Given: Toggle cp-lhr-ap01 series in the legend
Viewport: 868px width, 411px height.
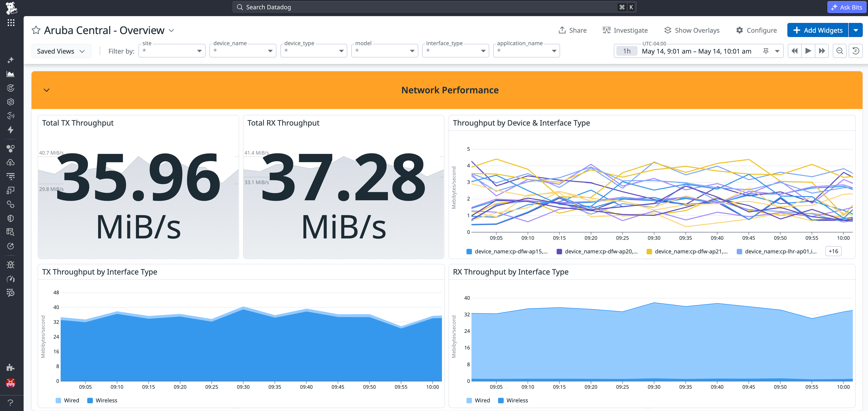Looking at the screenshot, I should click(777, 251).
